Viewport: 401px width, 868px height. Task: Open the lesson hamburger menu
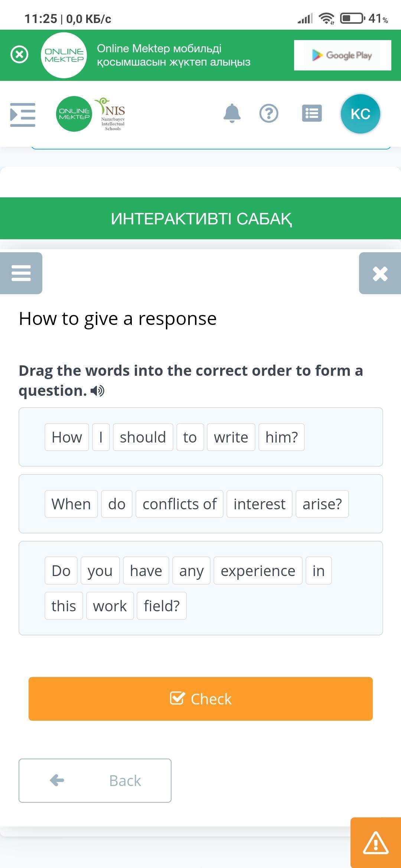(21, 273)
